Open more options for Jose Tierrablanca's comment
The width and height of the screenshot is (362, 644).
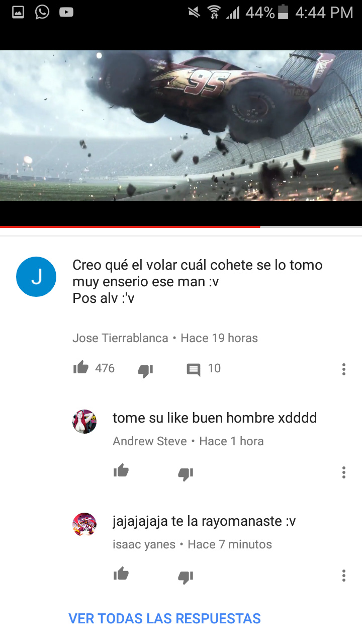tap(344, 369)
